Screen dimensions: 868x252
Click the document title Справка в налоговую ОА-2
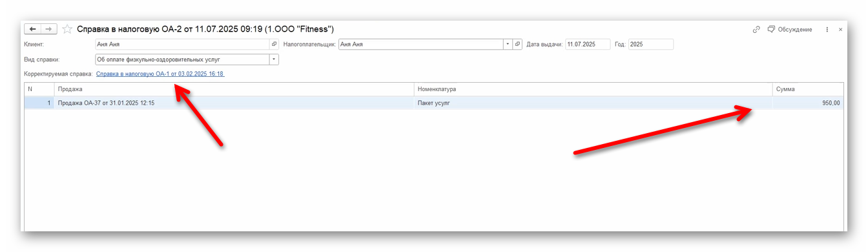[205, 29]
